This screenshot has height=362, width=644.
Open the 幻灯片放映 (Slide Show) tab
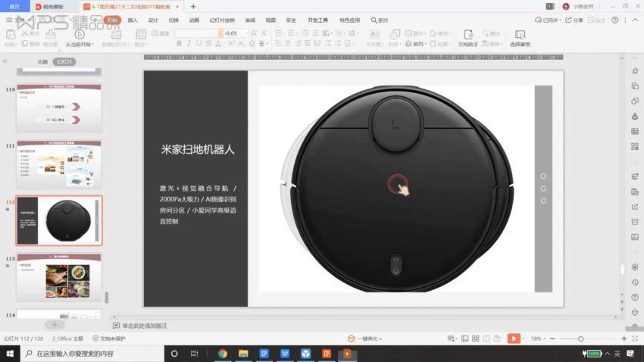pos(222,20)
